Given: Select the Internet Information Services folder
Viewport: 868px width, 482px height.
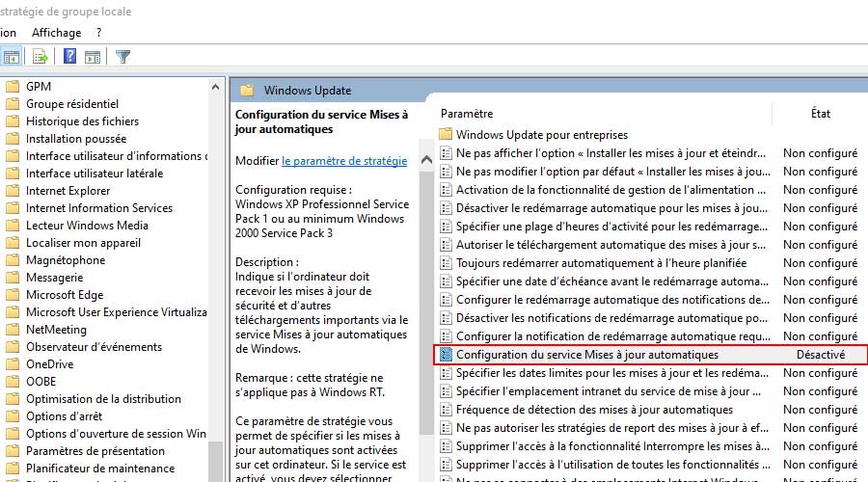Looking at the screenshot, I should click(99, 208).
